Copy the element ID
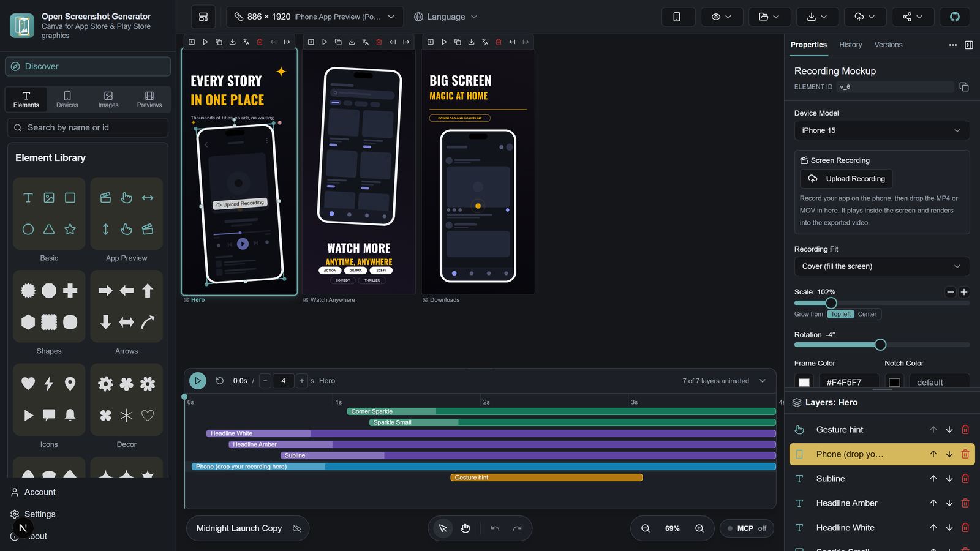This screenshot has width=980, height=551. 964,87
